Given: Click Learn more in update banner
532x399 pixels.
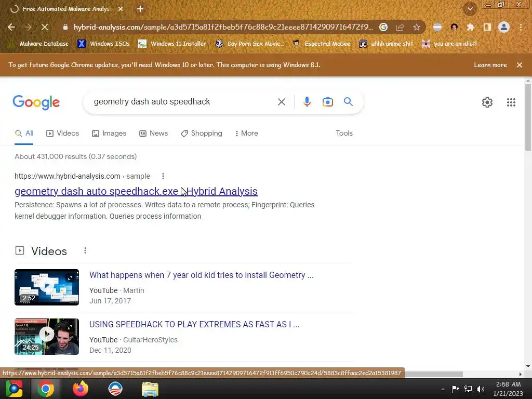Looking at the screenshot, I should [490, 65].
